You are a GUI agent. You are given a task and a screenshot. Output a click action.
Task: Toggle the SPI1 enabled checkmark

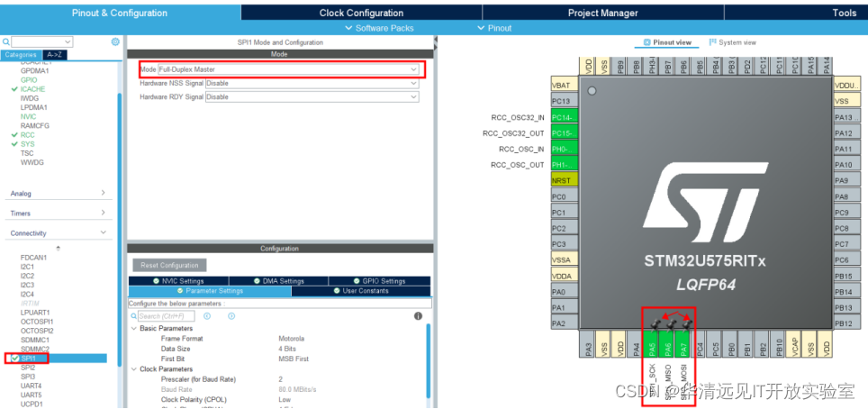coord(15,358)
